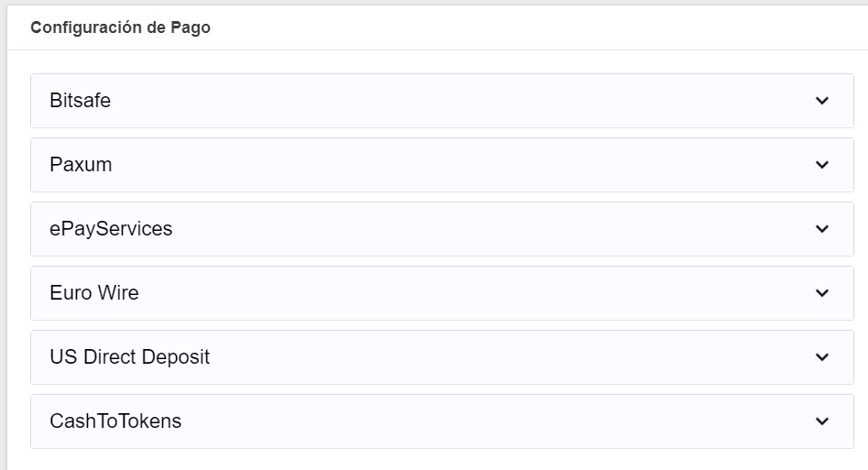Select the CashToTokens label text
This screenshot has width=868, height=470.
click(x=115, y=421)
